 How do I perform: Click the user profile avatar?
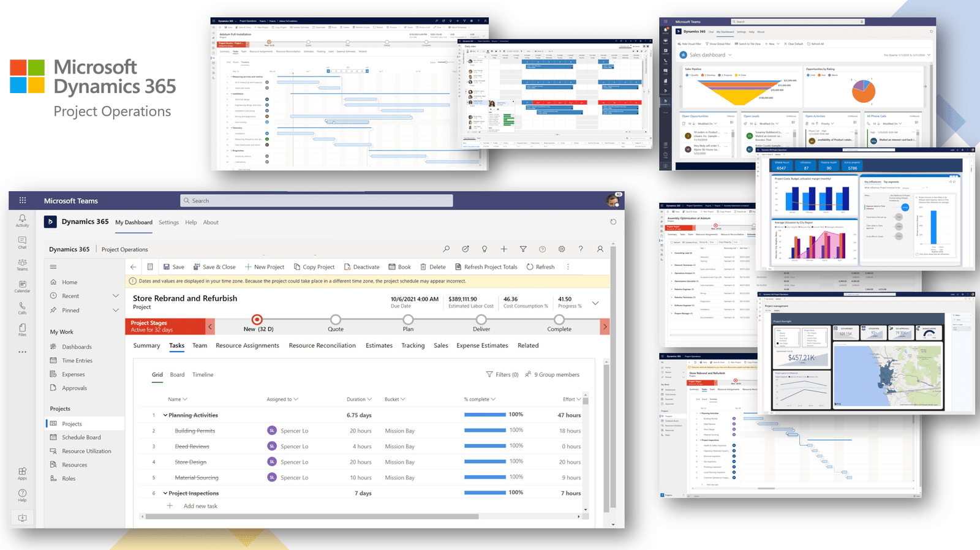click(613, 200)
